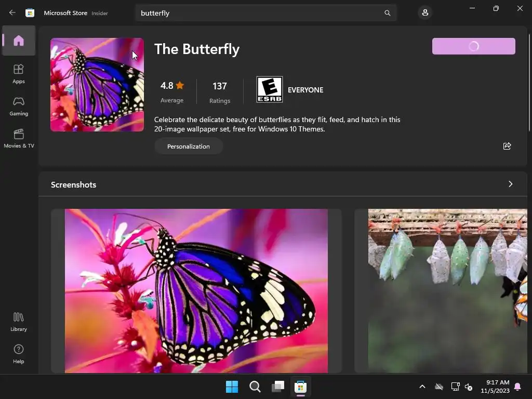Click Microsoft Store taskbar icon
This screenshot has height=399, width=532.
pyautogui.click(x=301, y=387)
